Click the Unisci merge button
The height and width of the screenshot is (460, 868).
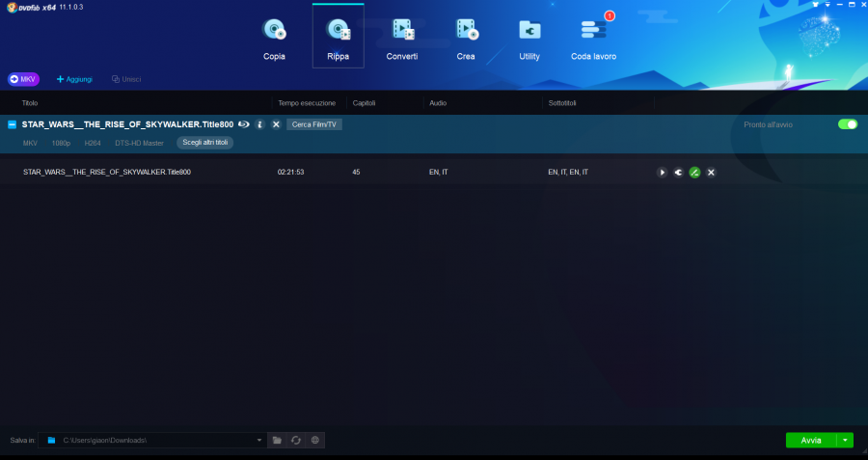[x=126, y=79]
